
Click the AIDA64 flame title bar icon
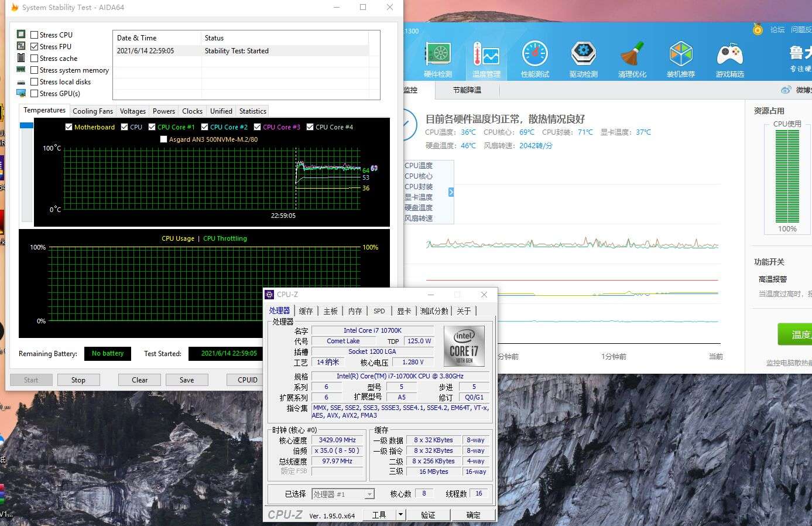pos(15,8)
